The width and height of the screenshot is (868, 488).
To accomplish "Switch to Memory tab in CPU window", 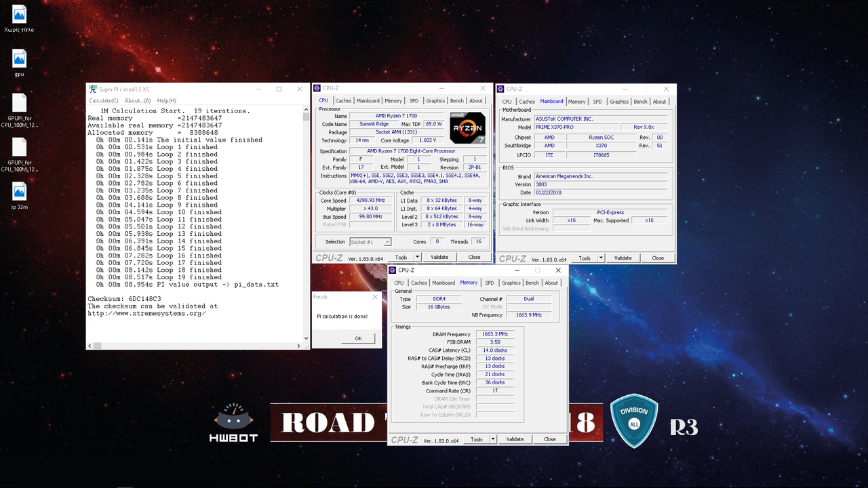I will tap(393, 101).
